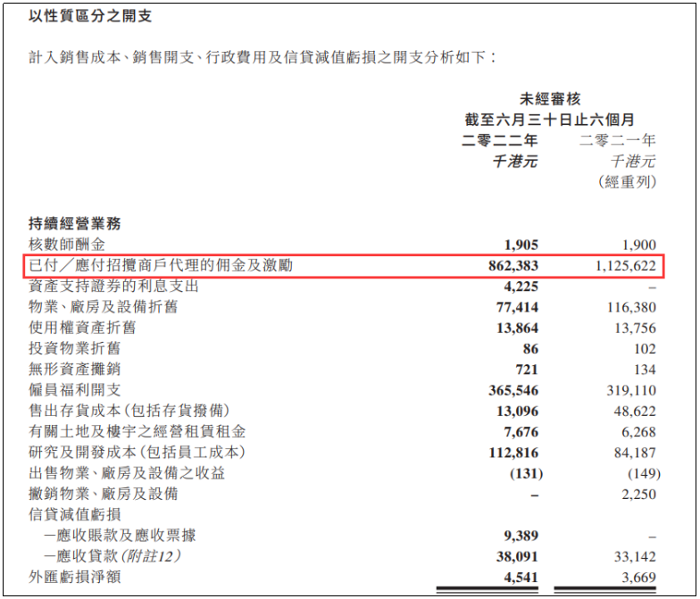
Task: Click the 未經審核 header text
Action: click(x=550, y=98)
